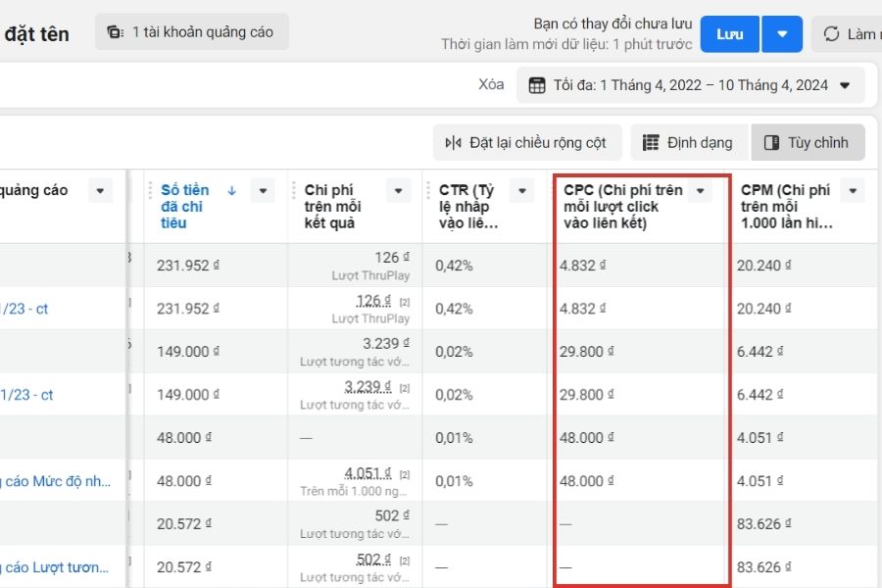Click Đặt lại chiều rộng cột button
This screenshot has height=588, width=882.
pyautogui.click(x=527, y=143)
